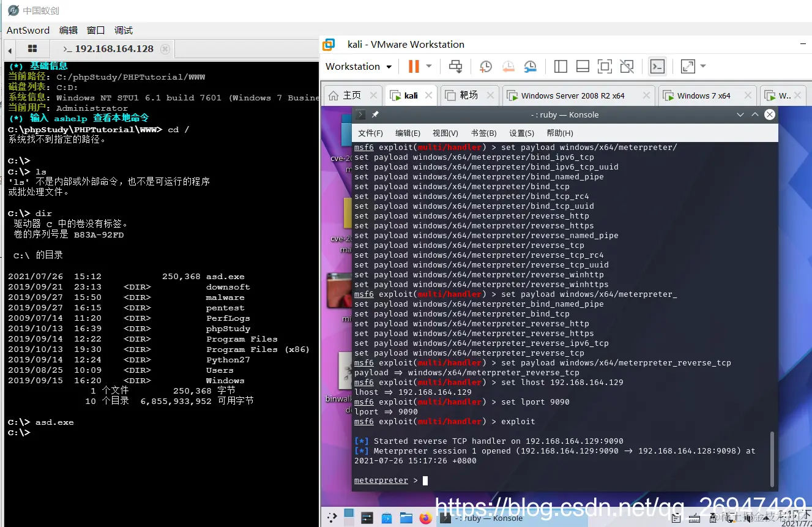Open the 视图(V) menu in Konsole
The width and height of the screenshot is (812, 527).
445,133
